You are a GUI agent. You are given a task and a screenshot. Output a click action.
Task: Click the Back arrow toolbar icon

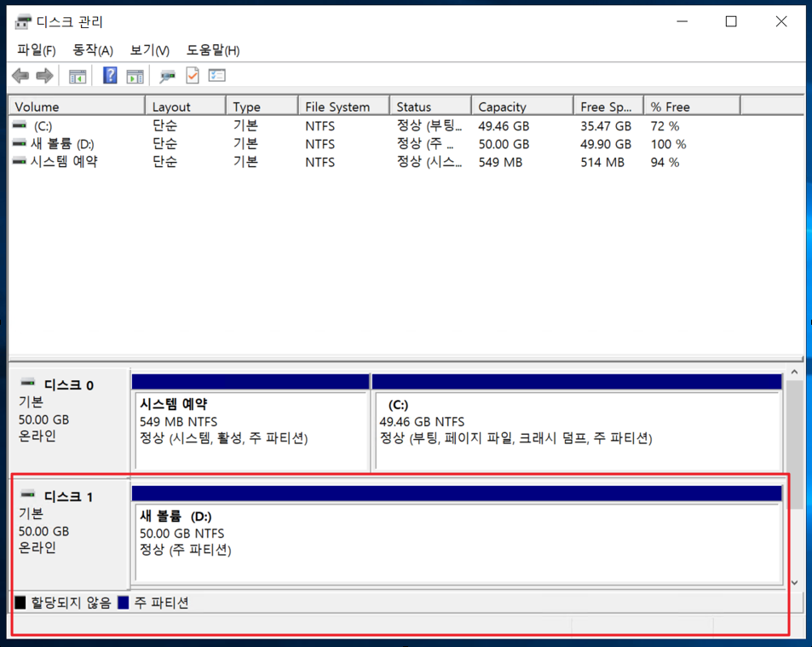click(x=20, y=76)
